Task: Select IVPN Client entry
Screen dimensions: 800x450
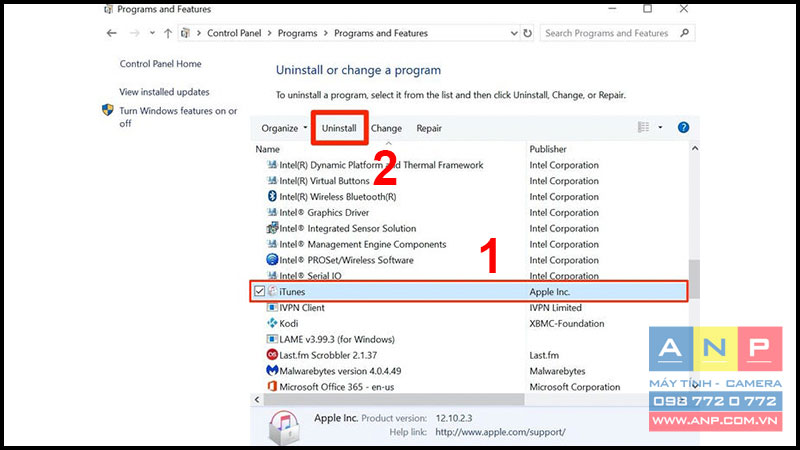Action: pos(302,307)
